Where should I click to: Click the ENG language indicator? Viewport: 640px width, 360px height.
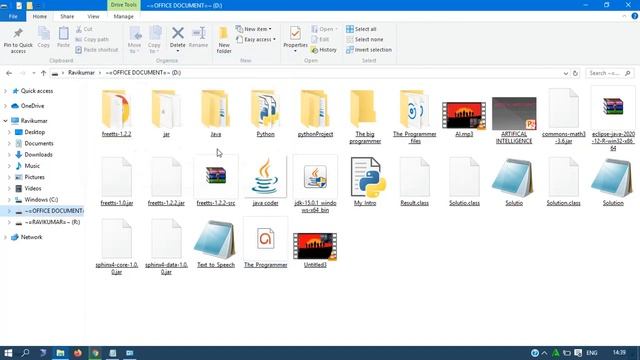click(x=592, y=353)
